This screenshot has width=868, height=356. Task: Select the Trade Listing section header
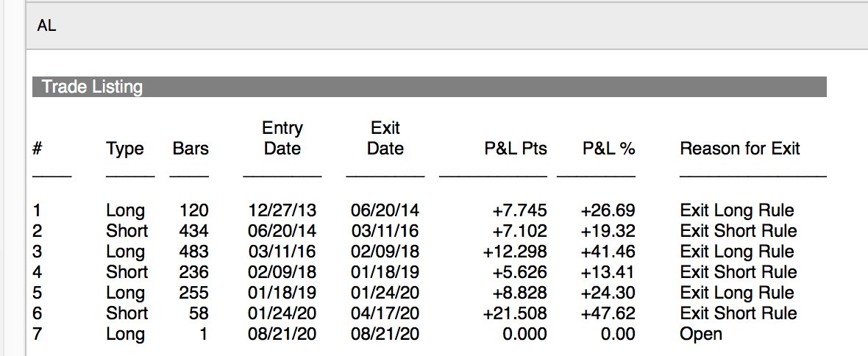[92, 87]
